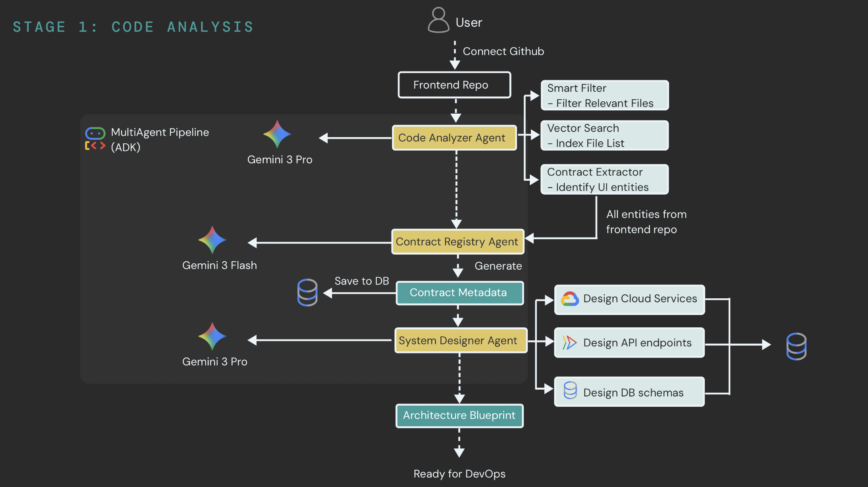The height and width of the screenshot is (487, 868).
Task: Click the User person icon
Action: coord(438,20)
